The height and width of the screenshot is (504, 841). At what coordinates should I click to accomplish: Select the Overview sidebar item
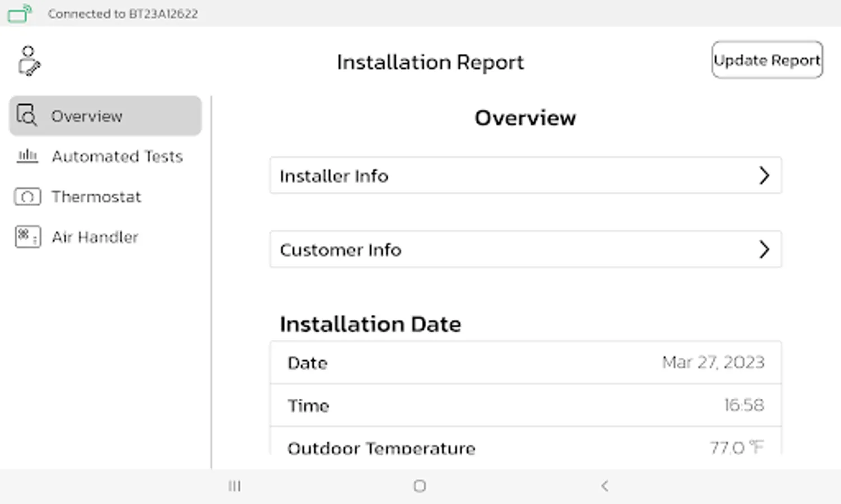coord(105,116)
